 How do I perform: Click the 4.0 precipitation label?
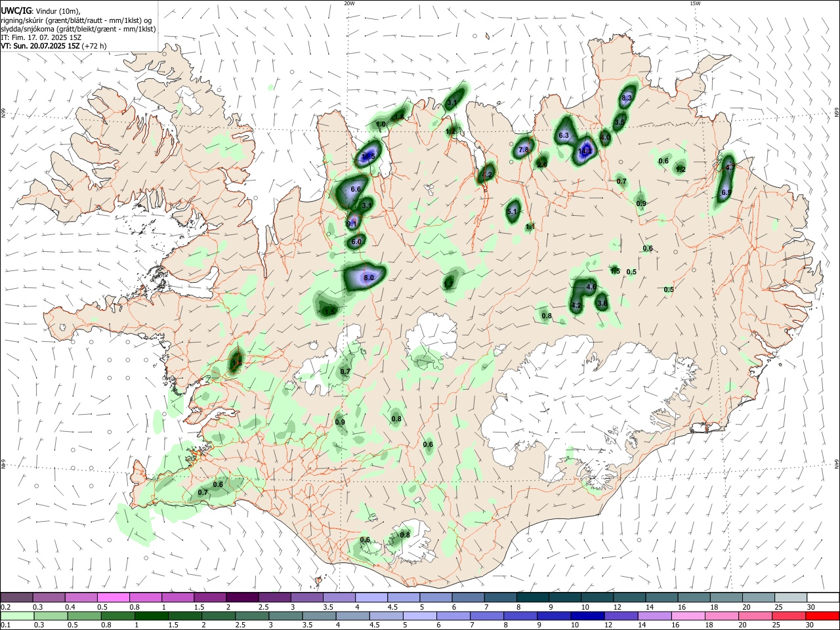tap(606, 138)
